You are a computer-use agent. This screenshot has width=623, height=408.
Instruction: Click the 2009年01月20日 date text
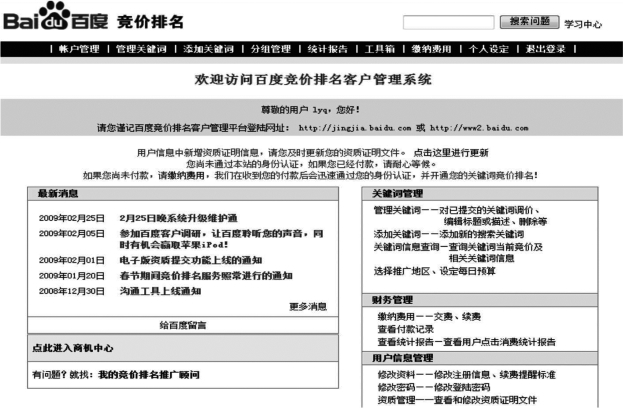(72, 276)
